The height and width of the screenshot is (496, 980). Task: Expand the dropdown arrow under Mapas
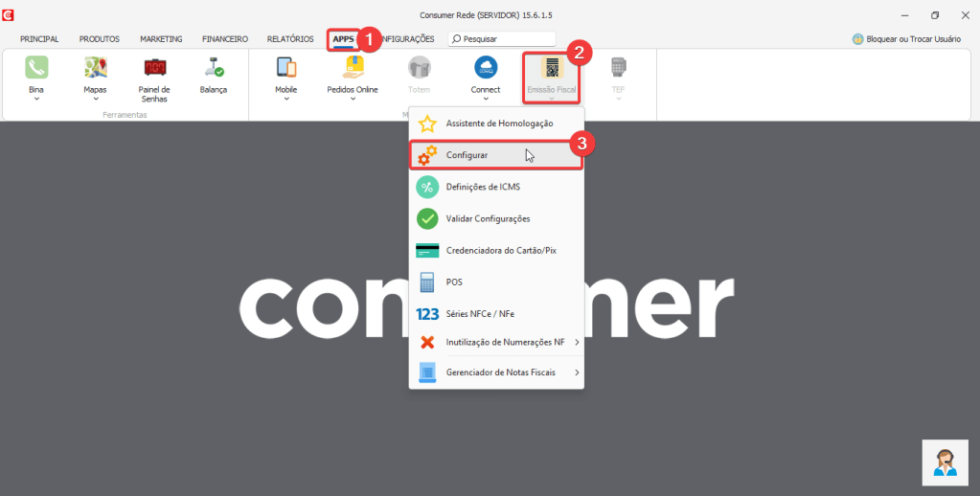pyautogui.click(x=95, y=99)
